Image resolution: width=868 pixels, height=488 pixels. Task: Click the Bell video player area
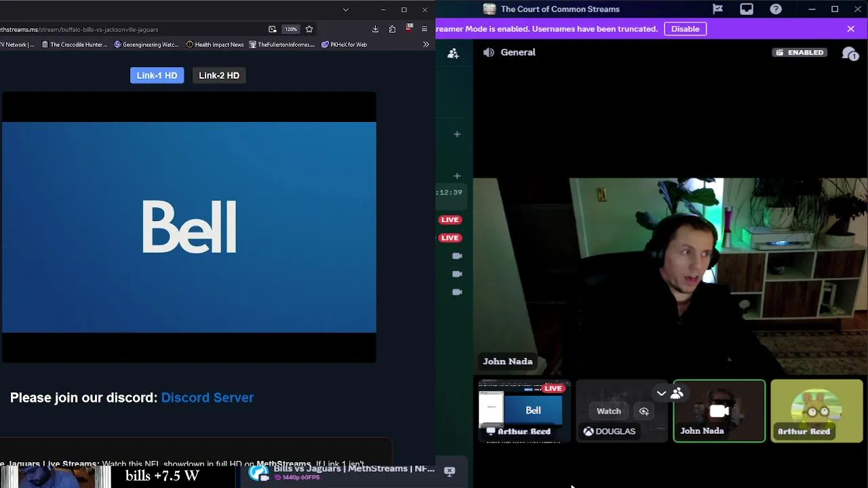pyautogui.click(x=189, y=227)
